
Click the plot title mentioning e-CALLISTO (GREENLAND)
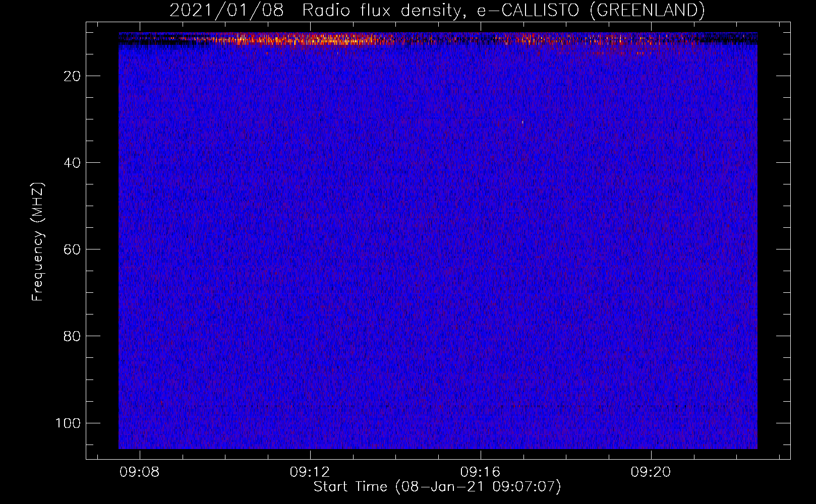[x=437, y=10]
